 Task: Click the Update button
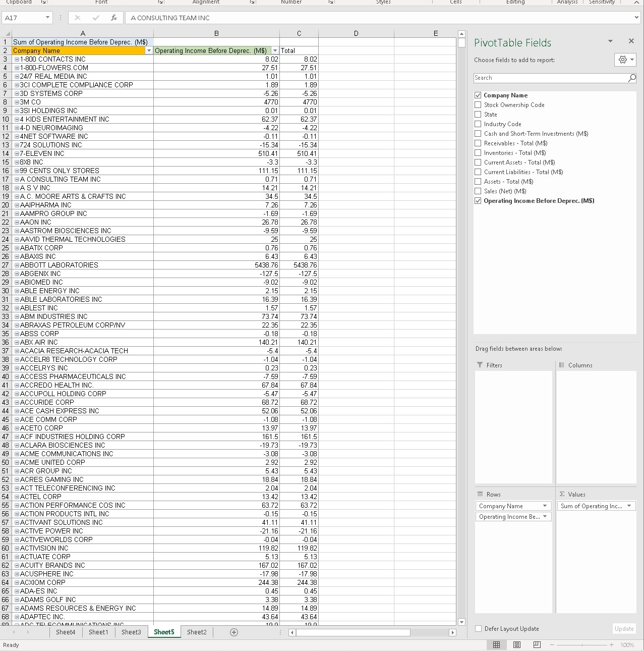click(x=624, y=629)
